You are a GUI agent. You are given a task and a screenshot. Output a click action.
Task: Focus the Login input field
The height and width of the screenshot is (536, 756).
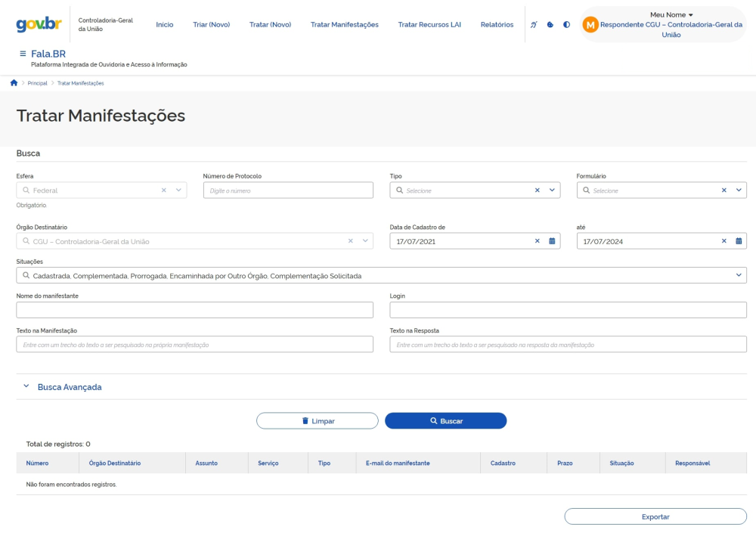568,310
